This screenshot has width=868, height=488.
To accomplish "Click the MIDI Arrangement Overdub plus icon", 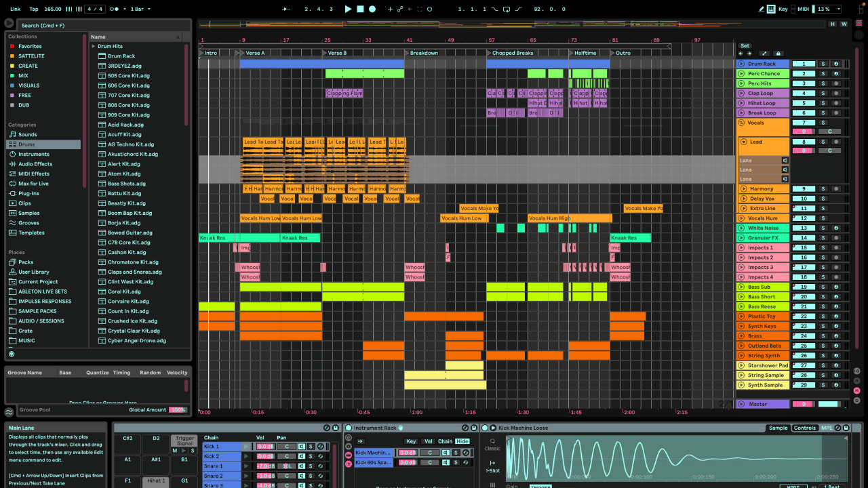I will (x=390, y=9).
